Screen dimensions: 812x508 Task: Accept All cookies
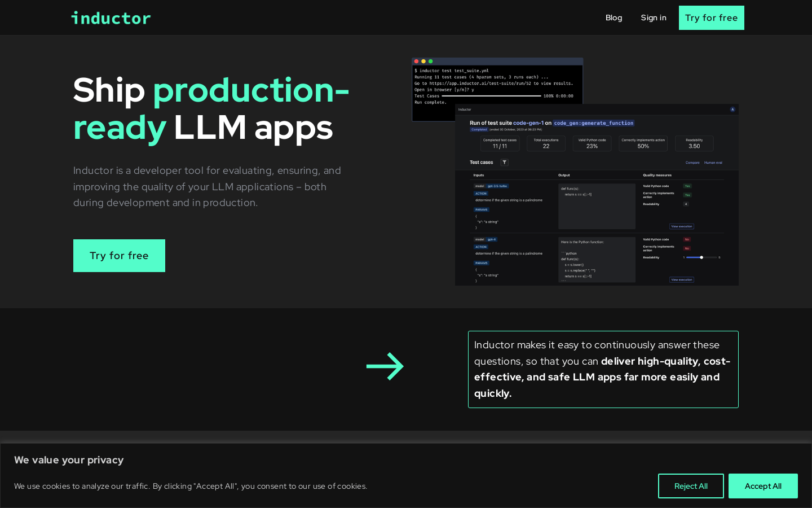763,486
